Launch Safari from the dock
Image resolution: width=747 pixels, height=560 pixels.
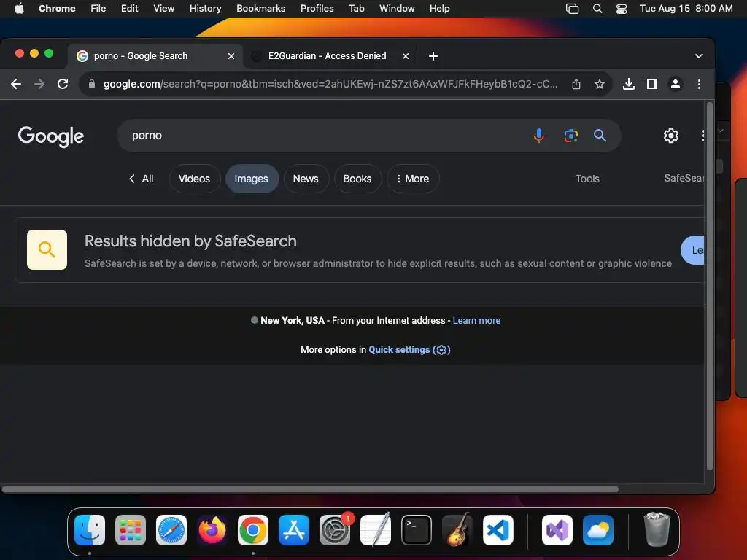[x=171, y=530]
